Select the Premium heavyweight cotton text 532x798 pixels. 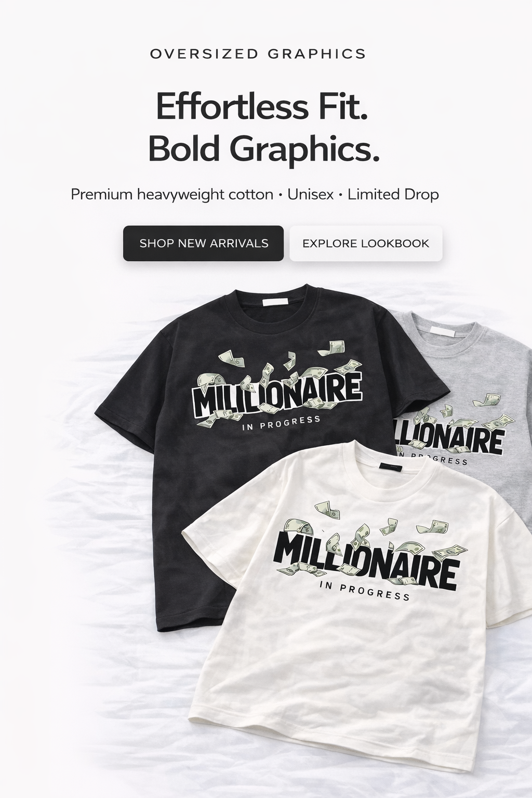click(x=172, y=194)
